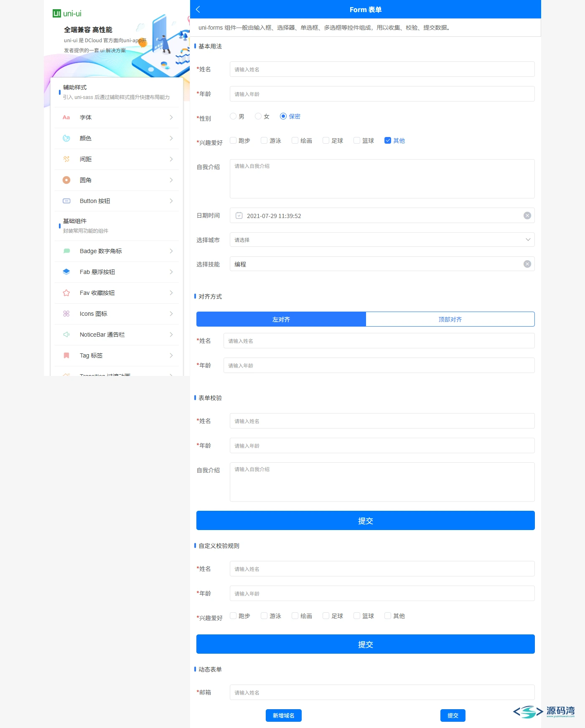The image size is (585, 728).
Task: Focus the 邮箱 input in 动态表单
Action: (x=382, y=692)
